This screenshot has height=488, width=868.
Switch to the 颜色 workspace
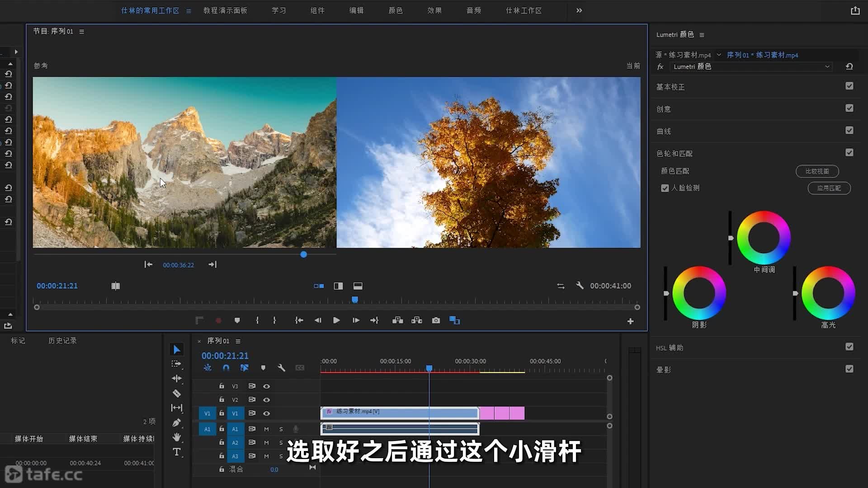coord(396,10)
